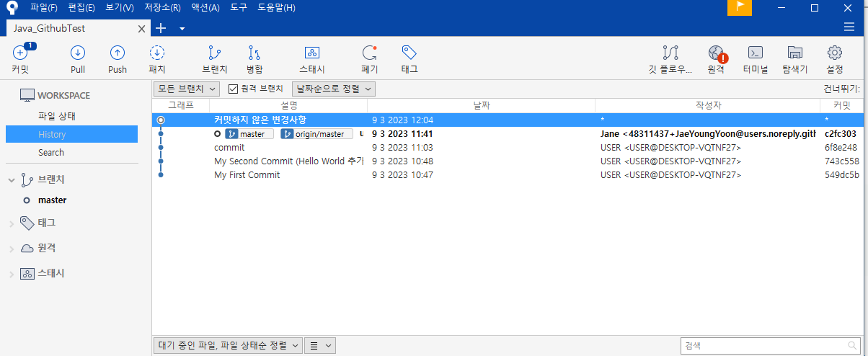Image resolution: width=868 pixels, height=356 pixels.
Task: Open the 도구 menu
Action: [x=239, y=7]
